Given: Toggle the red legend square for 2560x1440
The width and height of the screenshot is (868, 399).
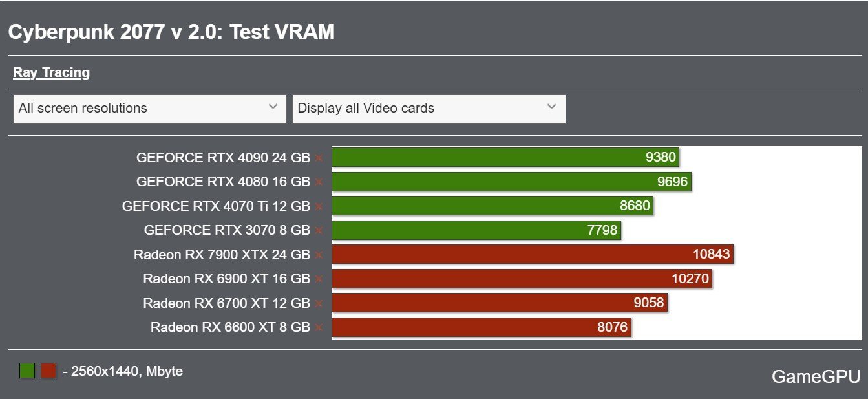Looking at the screenshot, I should [x=48, y=371].
